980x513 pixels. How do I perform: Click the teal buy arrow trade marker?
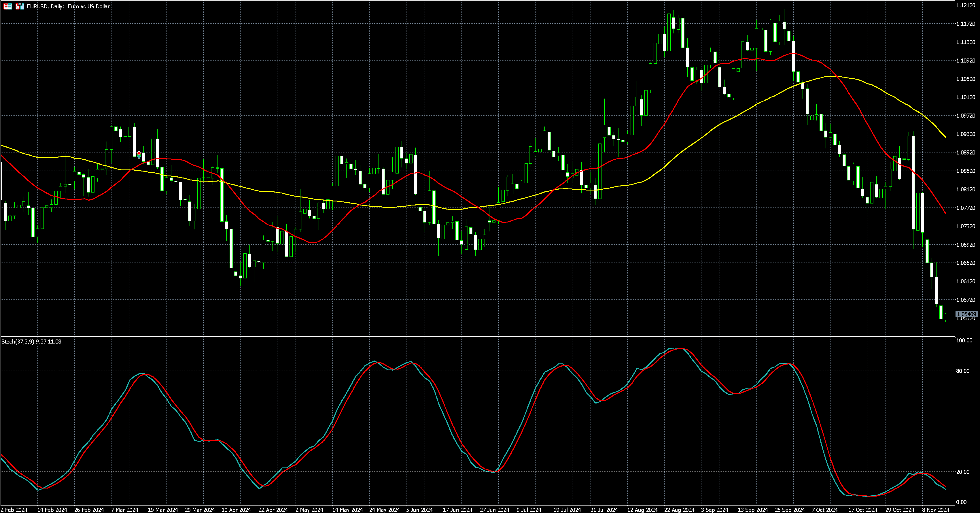click(139, 157)
